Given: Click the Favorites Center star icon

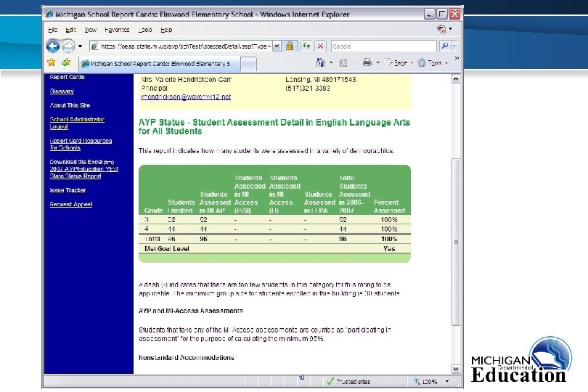Looking at the screenshot, I should click(x=52, y=62).
